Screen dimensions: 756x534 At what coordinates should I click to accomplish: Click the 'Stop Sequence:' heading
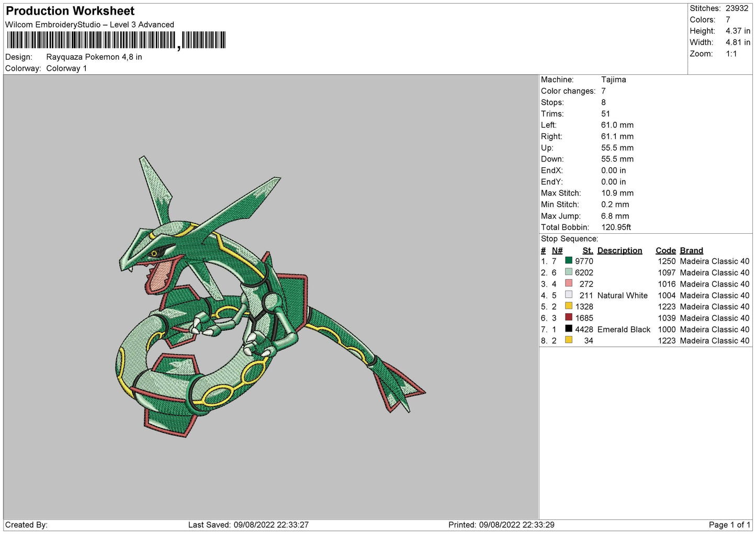click(569, 239)
